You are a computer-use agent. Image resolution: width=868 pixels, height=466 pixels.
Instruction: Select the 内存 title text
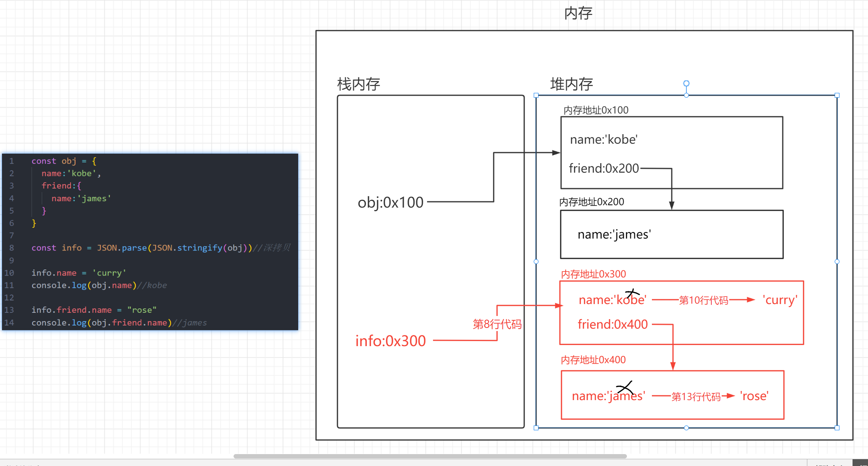578,13
